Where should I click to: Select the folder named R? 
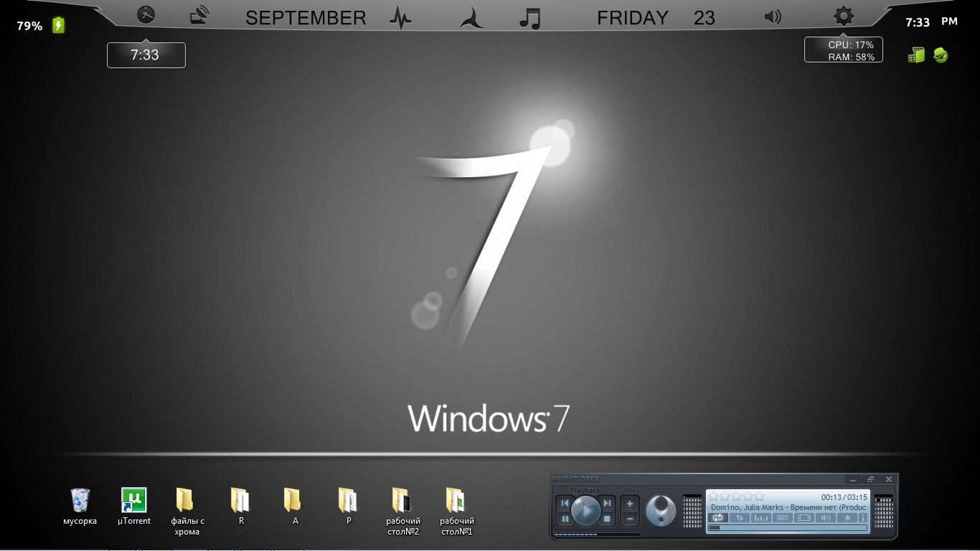pyautogui.click(x=241, y=506)
